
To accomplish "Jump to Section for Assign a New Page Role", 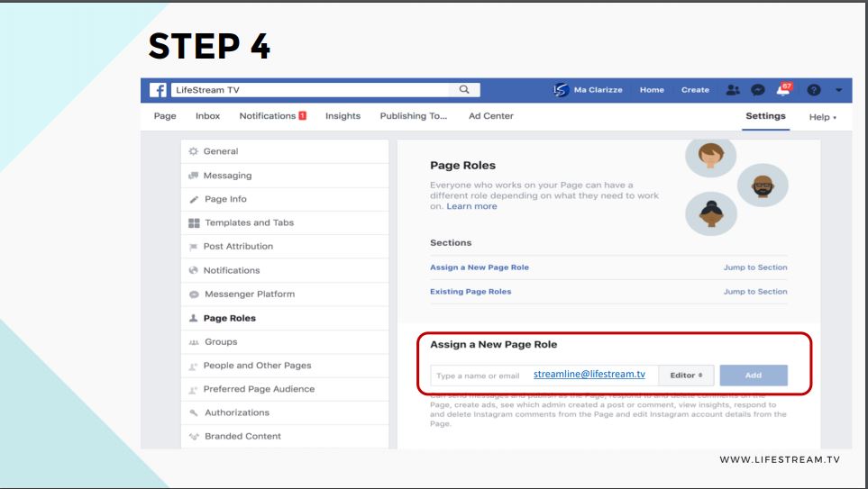I will coord(755,267).
